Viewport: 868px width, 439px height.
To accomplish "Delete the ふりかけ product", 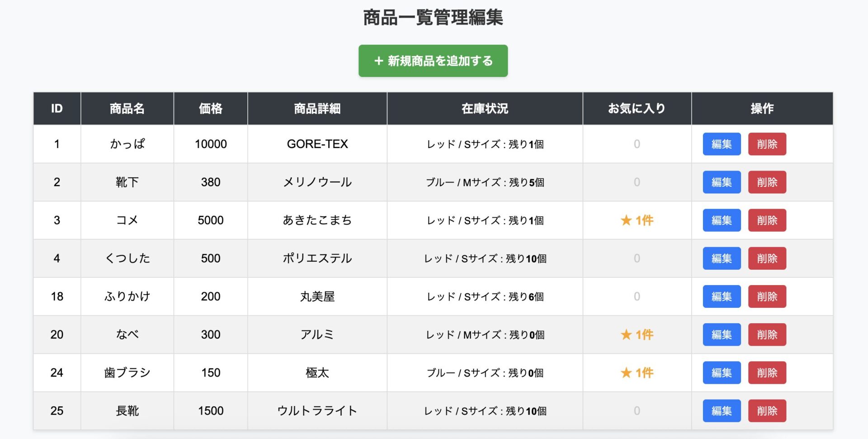I will (767, 296).
